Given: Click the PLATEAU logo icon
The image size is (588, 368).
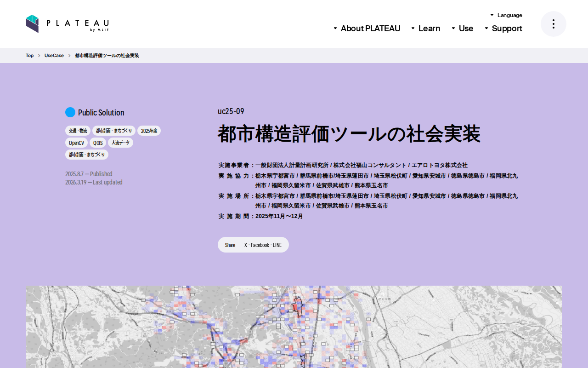Looking at the screenshot, I should [x=32, y=24].
